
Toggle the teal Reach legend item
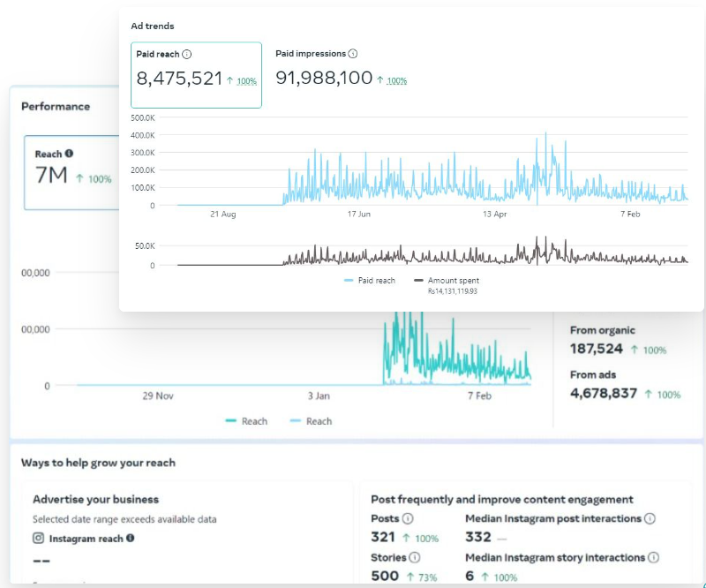[246, 421]
